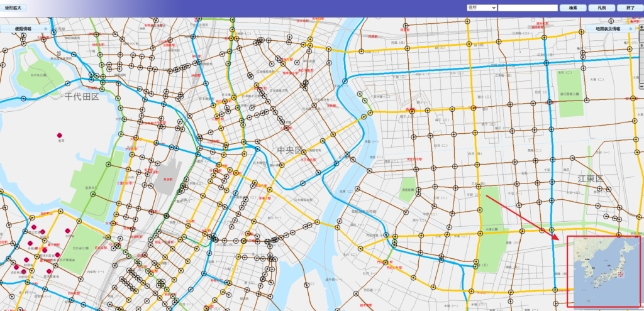Screen dimensions: 644x311
Task: Click the map zoom-in plus icon
Action: coord(640,27)
